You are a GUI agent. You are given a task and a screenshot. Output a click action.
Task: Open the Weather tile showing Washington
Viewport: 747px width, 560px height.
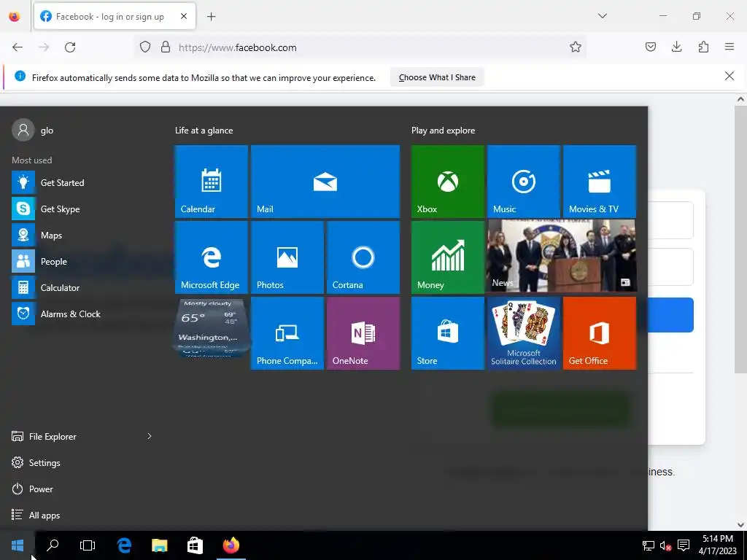point(211,327)
